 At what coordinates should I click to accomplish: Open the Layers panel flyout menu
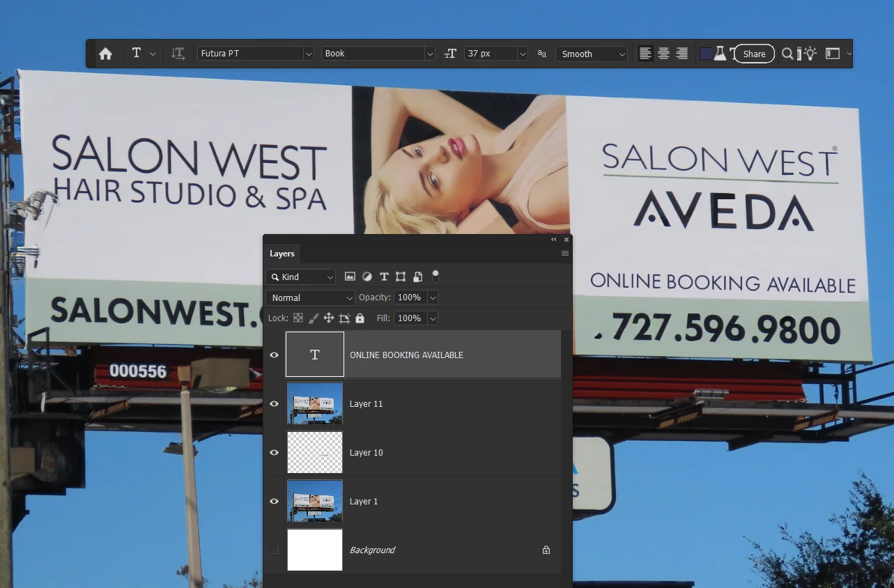point(565,254)
